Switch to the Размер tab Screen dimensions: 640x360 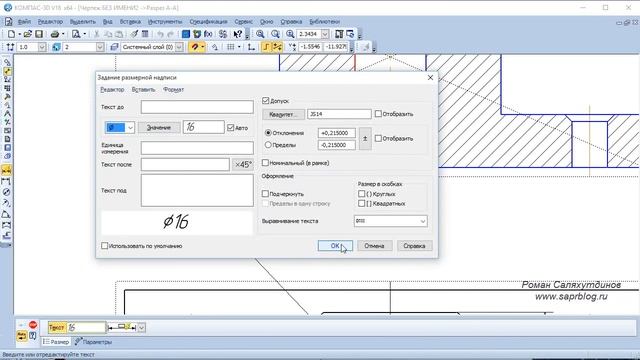[x=56, y=342]
